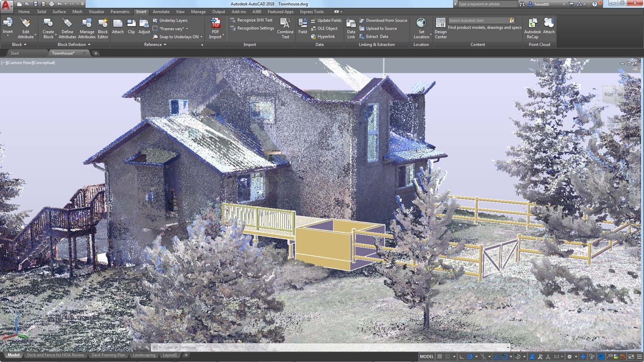Screen dimensions: 644x362
Task: Open the Express Tools menu tab
Action: (x=311, y=11)
